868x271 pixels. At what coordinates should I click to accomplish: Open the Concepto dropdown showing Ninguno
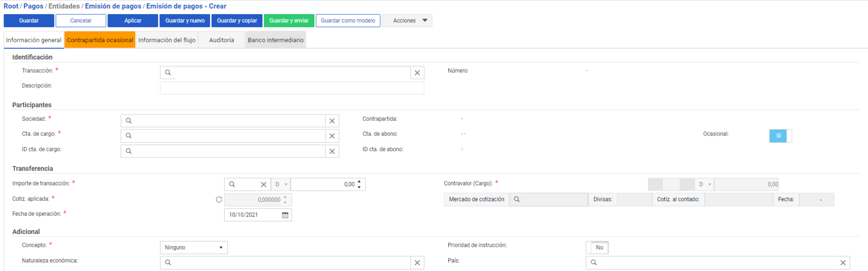(x=194, y=248)
